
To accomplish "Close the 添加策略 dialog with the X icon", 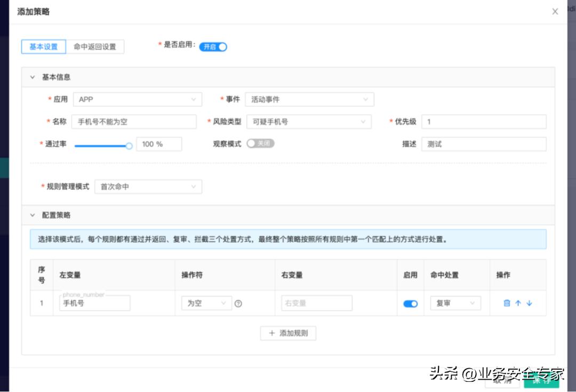I will pos(555,11).
